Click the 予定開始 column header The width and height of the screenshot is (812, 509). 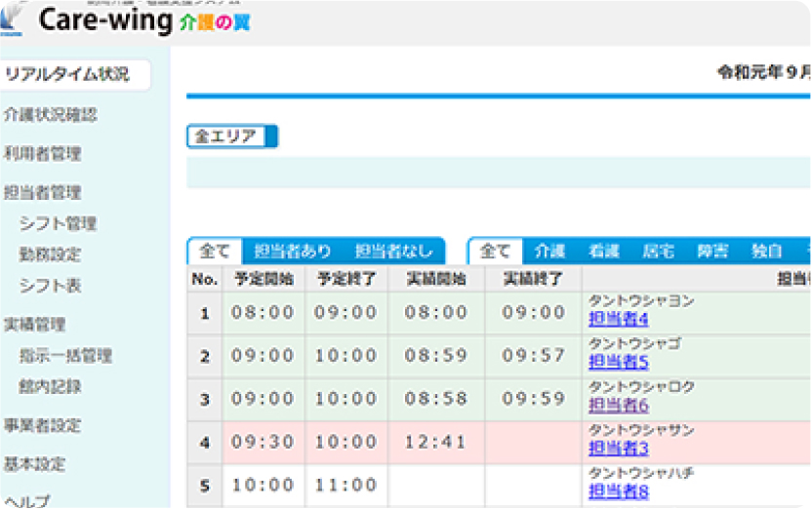[264, 279]
